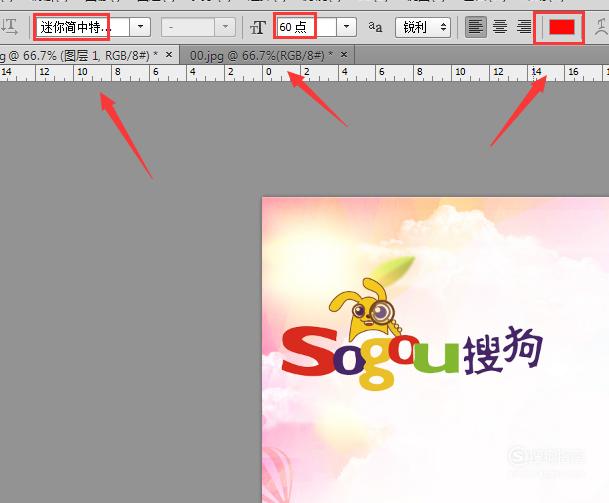Open the red text color swatch
Viewport: 609px width, 503px height.
click(x=562, y=27)
